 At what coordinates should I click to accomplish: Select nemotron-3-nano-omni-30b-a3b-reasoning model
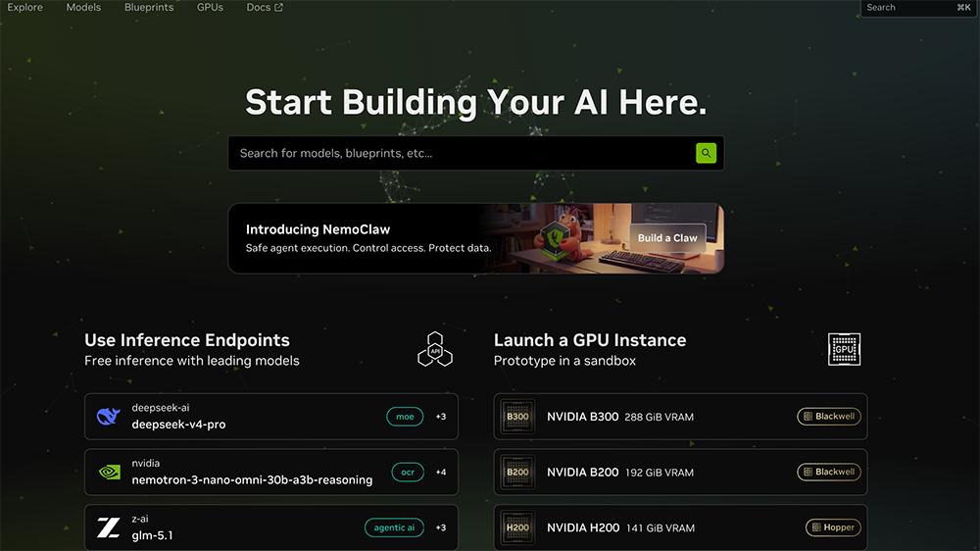click(271, 473)
